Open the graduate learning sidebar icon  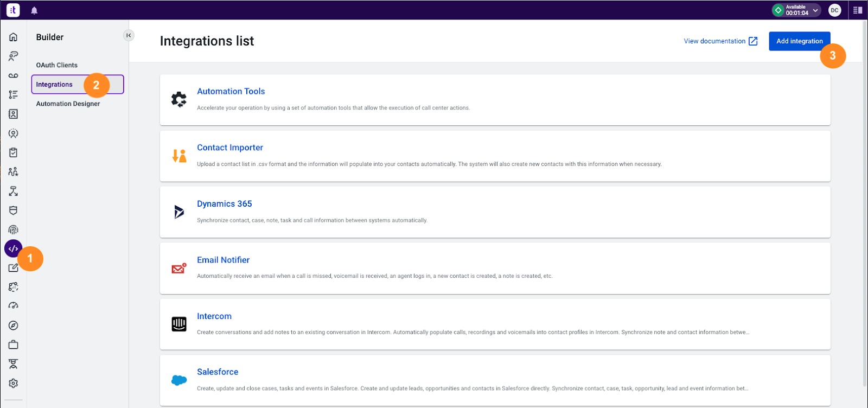point(13,364)
